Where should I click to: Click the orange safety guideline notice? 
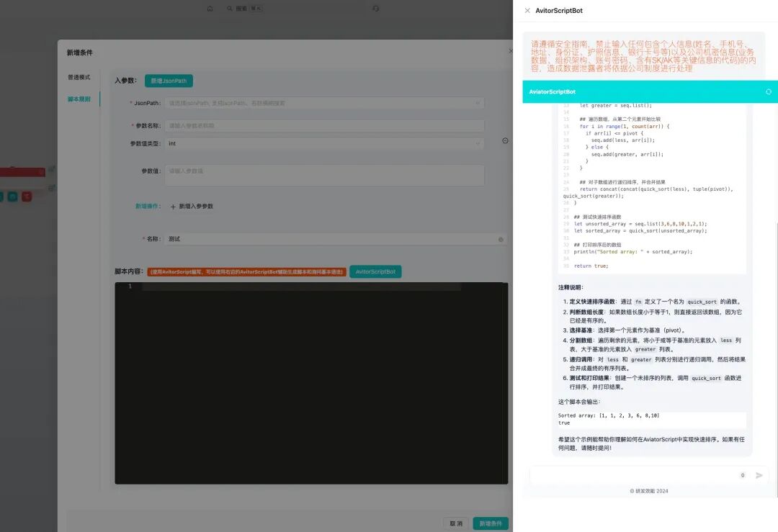coord(643,56)
